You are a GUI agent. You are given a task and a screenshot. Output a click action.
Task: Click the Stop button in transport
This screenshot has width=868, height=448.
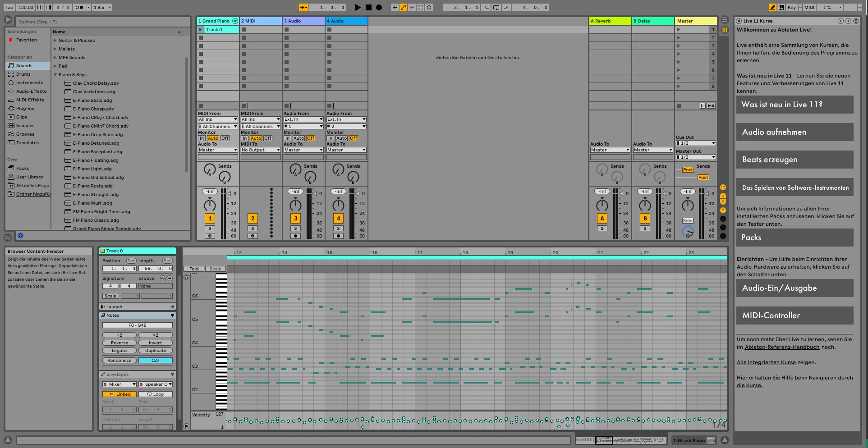368,7
